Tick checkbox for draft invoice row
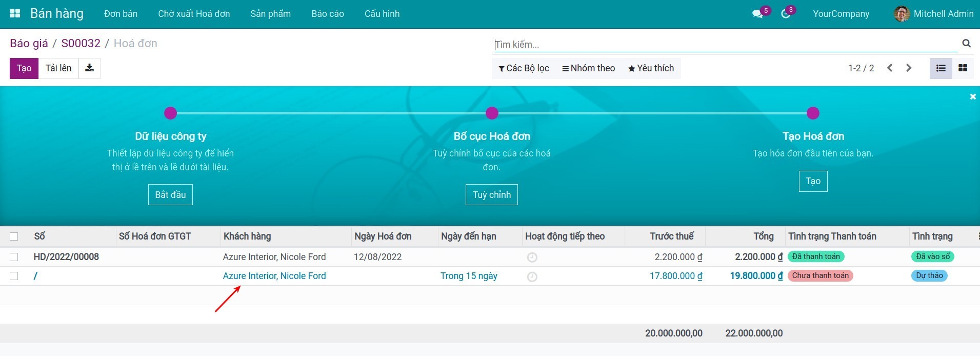 (x=14, y=276)
